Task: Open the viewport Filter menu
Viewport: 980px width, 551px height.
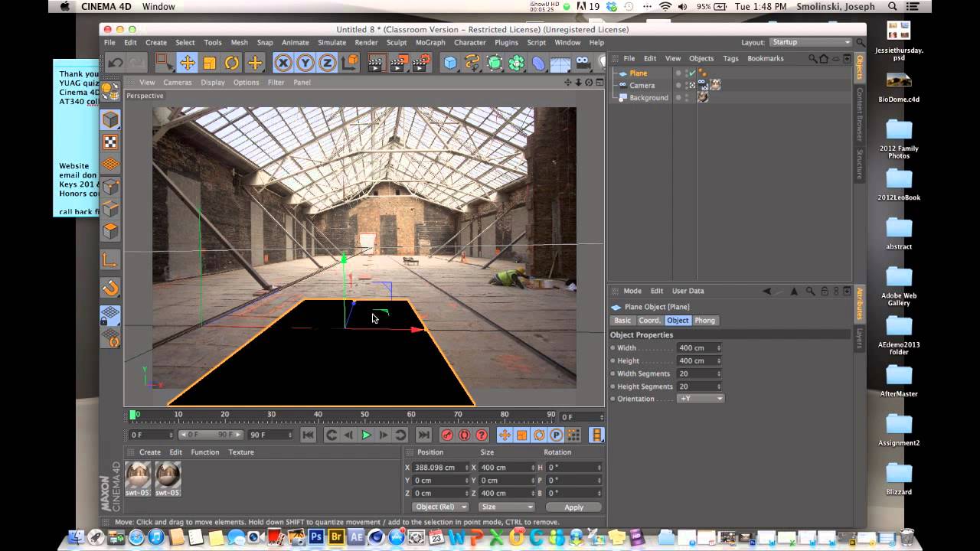Action: click(x=276, y=82)
